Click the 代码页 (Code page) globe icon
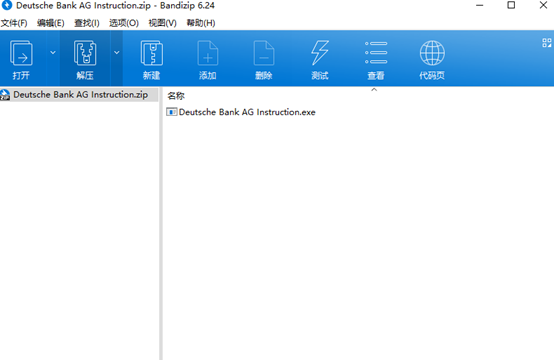Image resolution: width=554 pixels, height=360 pixels. pyautogui.click(x=432, y=53)
